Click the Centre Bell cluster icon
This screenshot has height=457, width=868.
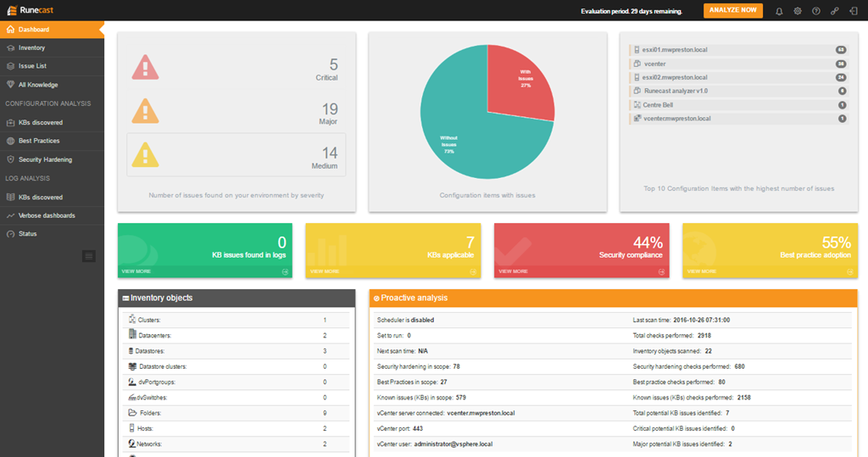tap(637, 104)
